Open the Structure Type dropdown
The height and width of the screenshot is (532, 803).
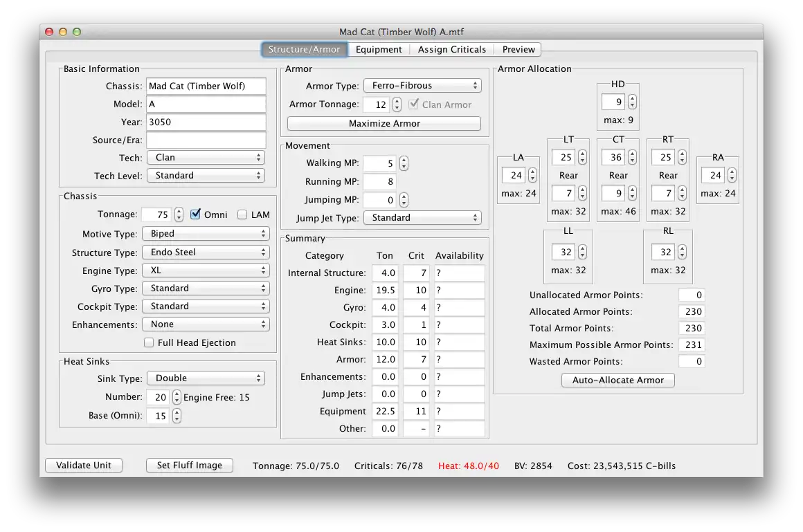pyautogui.click(x=206, y=253)
